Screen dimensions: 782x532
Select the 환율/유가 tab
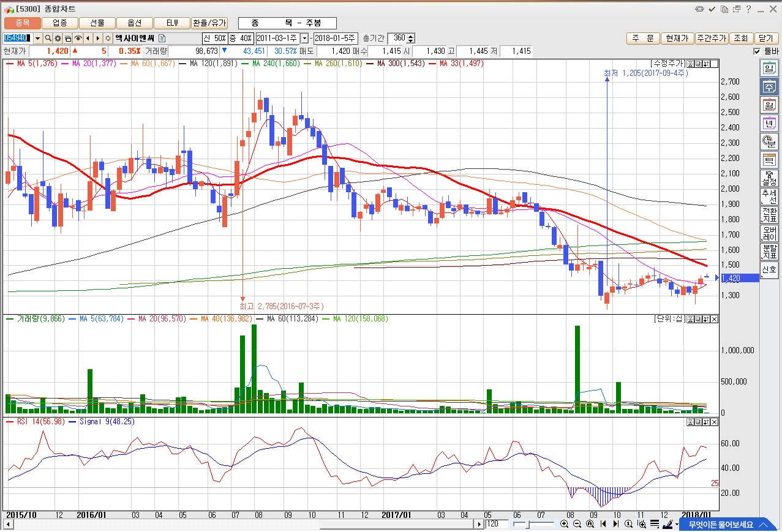point(209,23)
